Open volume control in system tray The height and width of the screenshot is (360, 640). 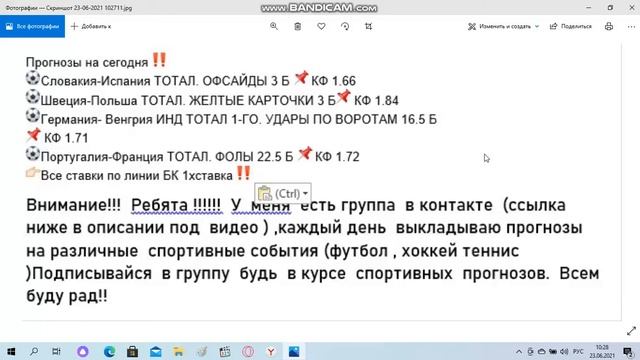[x=564, y=351]
